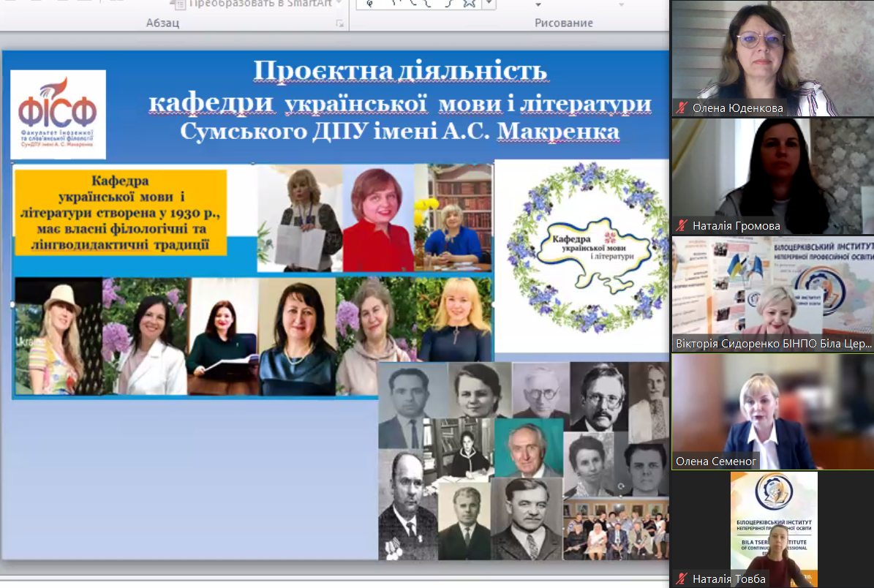Click the muted mic icon beside Наталія Громова
The image size is (874, 588).
click(682, 226)
